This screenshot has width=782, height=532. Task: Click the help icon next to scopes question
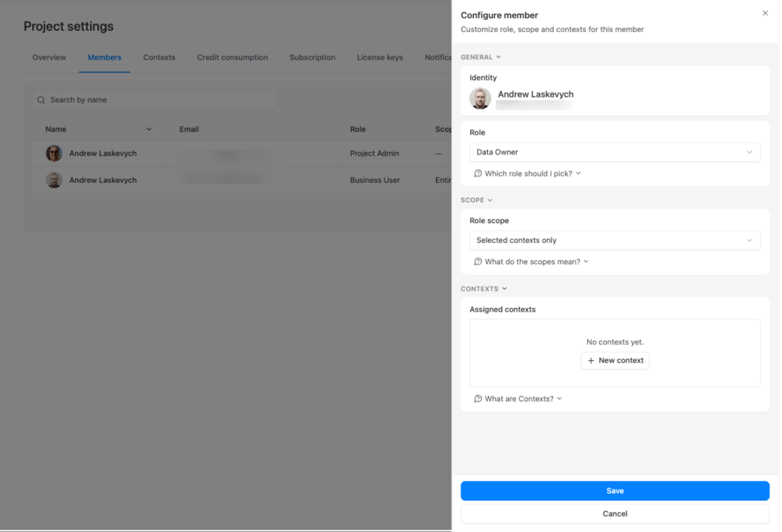tap(478, 262)
